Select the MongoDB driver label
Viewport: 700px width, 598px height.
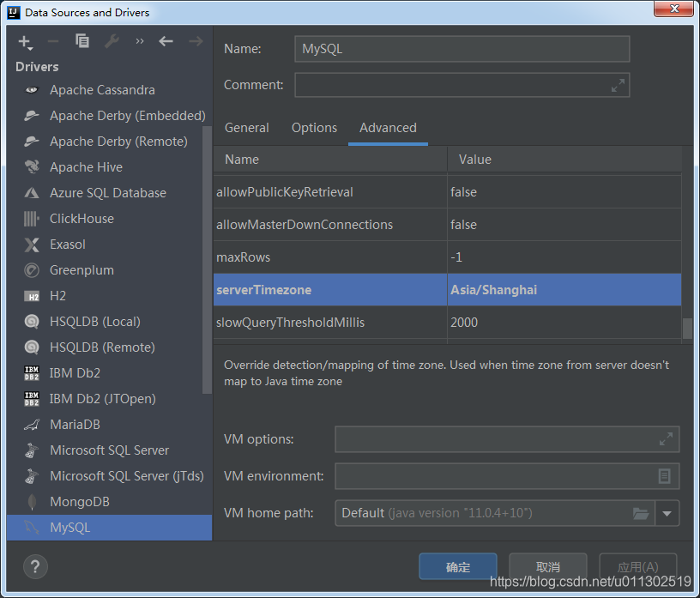click(x=80, y=502)
